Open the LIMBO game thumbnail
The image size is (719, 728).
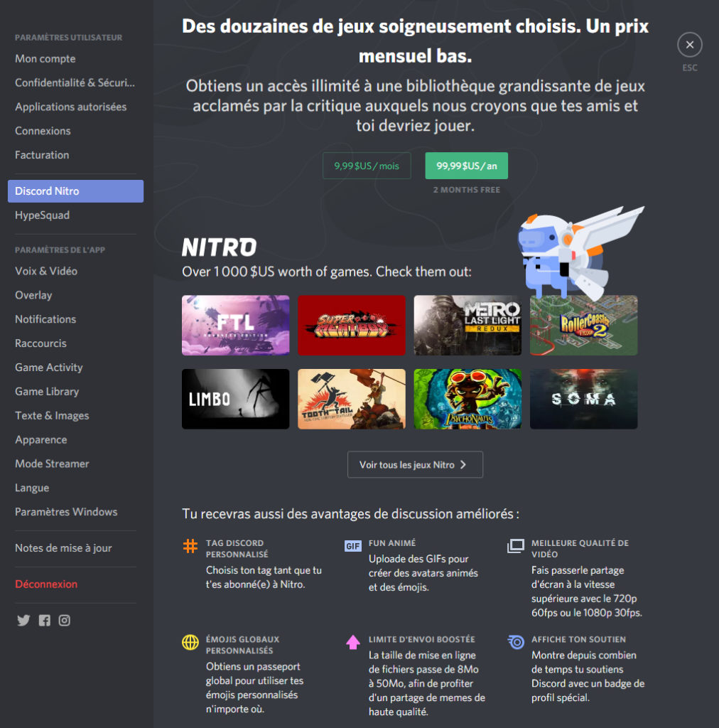point(236,399)
